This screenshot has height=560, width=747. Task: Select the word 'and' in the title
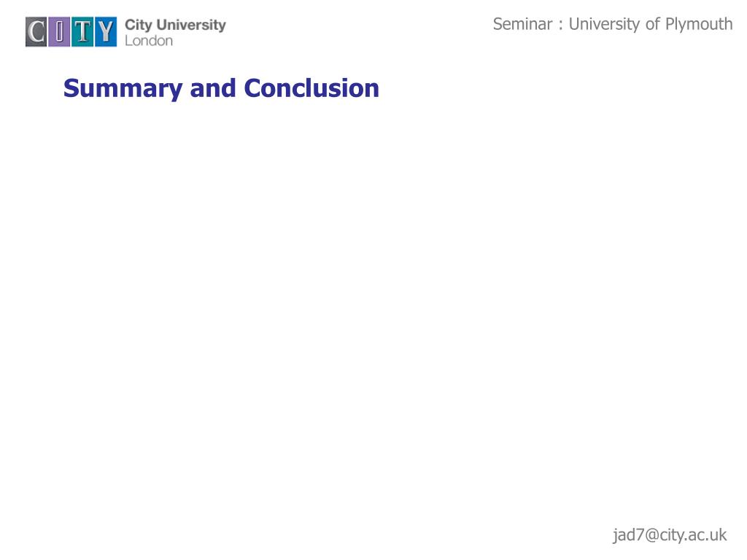213,88
